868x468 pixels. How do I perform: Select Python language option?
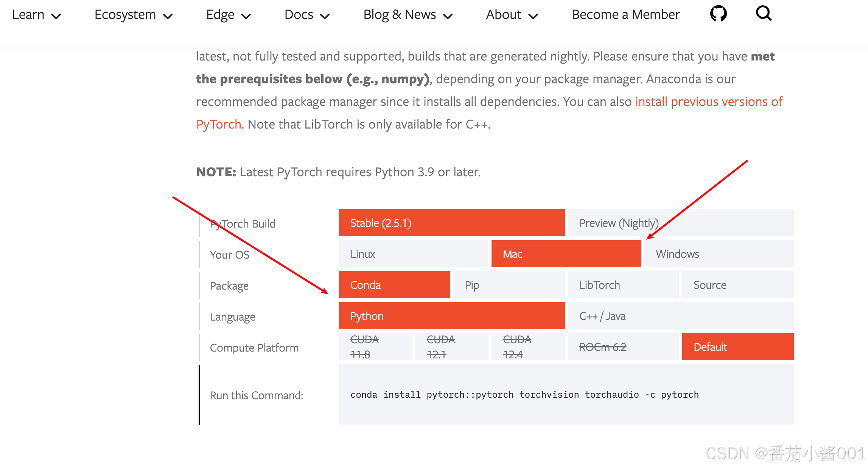(x=452, y=316)
